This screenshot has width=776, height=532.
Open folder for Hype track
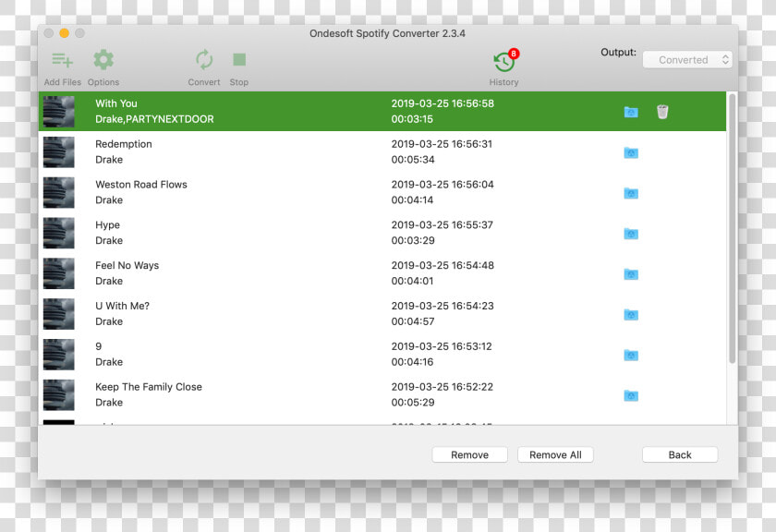tap(631, 234)
